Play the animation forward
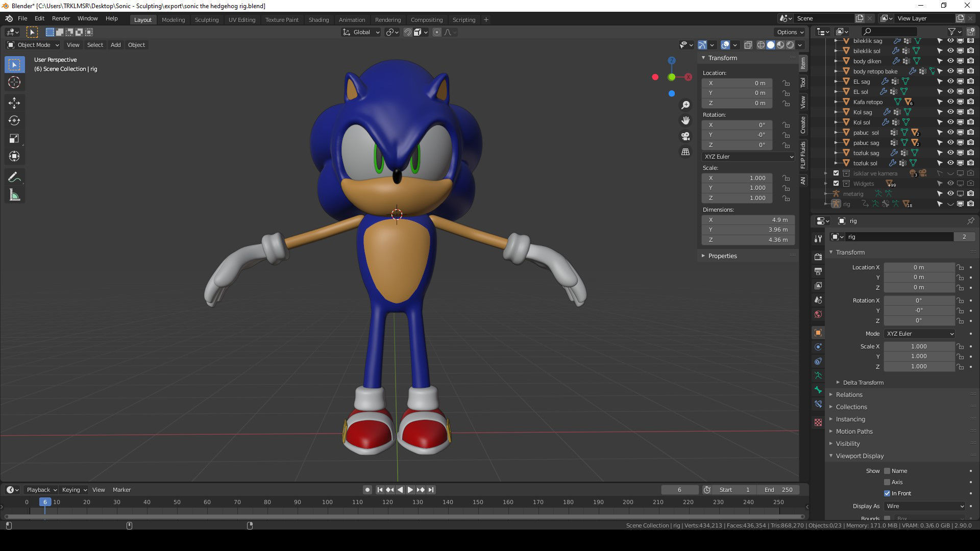 pos(410,490)
